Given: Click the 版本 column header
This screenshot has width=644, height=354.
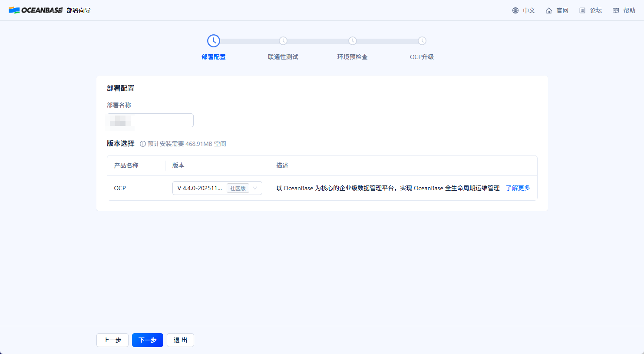Looking at the screenshot, I should pos(178,165).
